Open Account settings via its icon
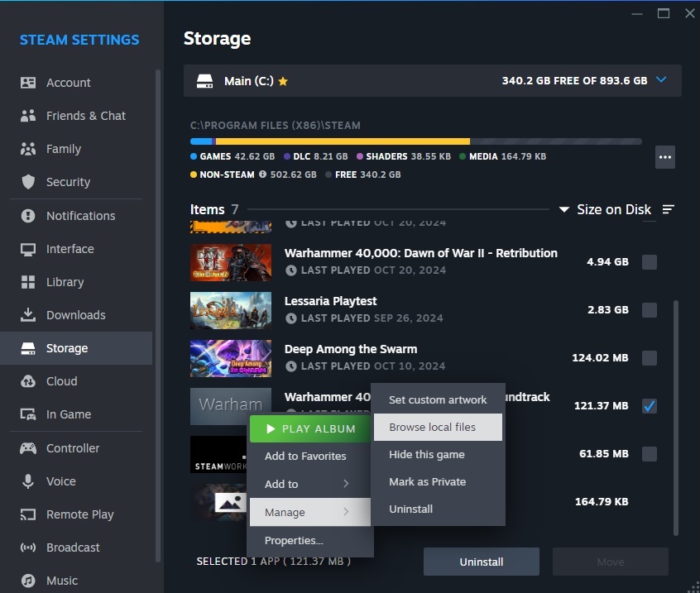Viewport: 700px width, 593px height. 28,83
